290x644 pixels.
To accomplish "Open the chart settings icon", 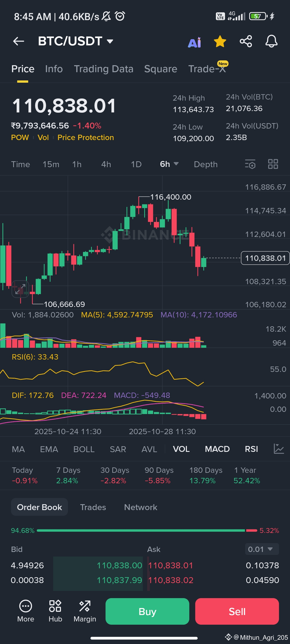I will (x=250, y=164).
